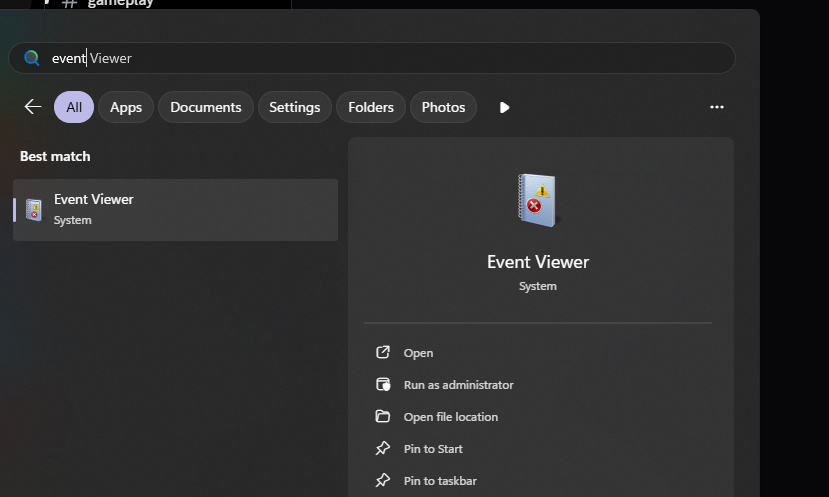This screenshot has width=829, height=497.
Task: Open the three-dot more options menu
Action: point(716,107)
